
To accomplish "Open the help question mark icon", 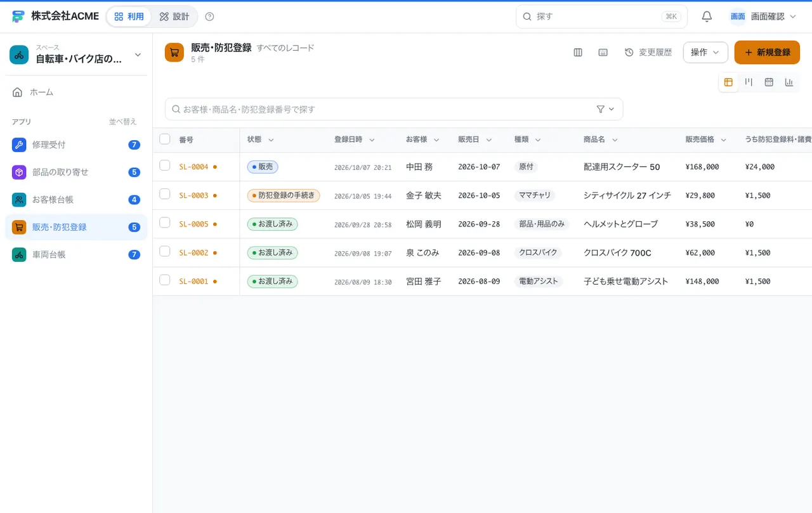I will point(210,16).
